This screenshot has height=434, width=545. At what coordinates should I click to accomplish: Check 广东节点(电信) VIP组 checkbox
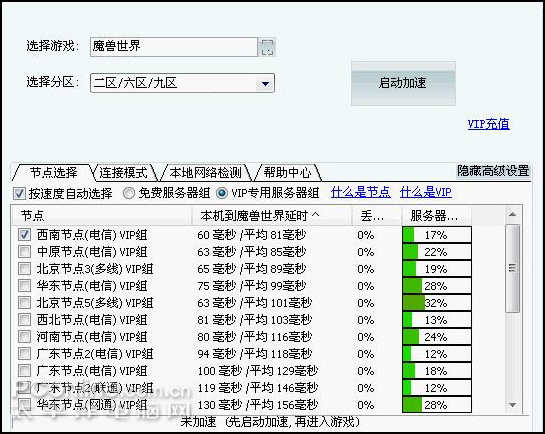(x=24, y=371)
